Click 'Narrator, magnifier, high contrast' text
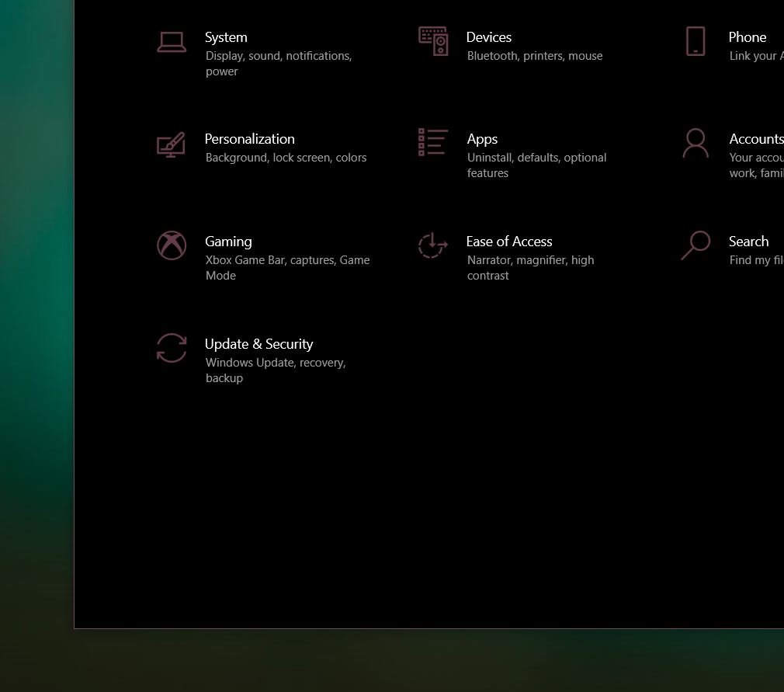The width and height of the screenshot is (784, 692). [530, 268]
